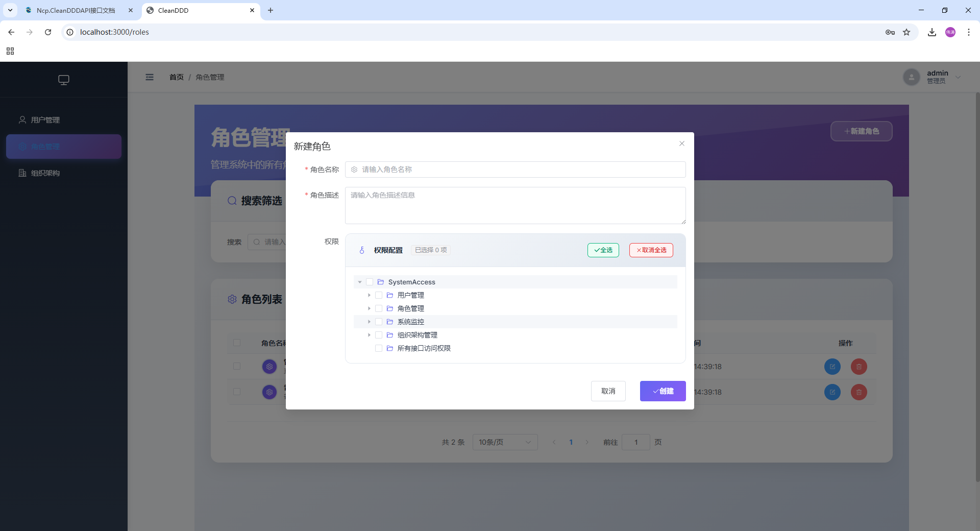
Task: Click the 创建 button
Action: pos(663,391)
